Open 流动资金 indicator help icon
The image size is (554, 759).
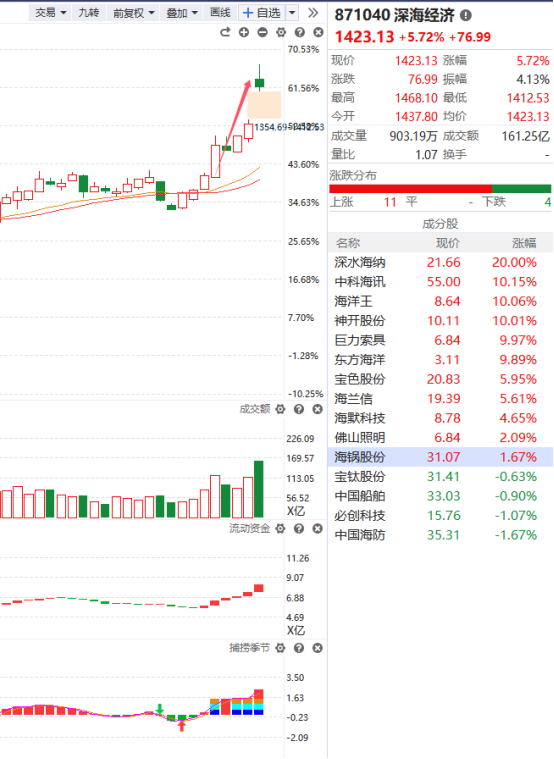click(x=299, y=529)
